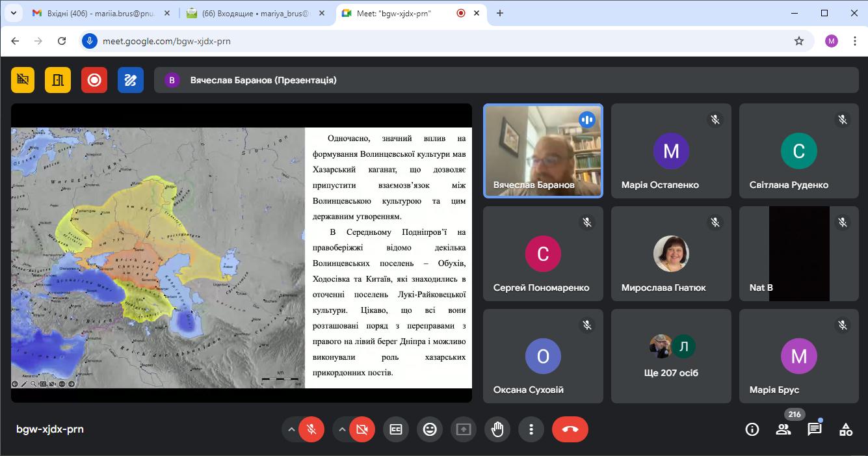
Task: Turn on the camera
Action: click(x=362, y=429)
